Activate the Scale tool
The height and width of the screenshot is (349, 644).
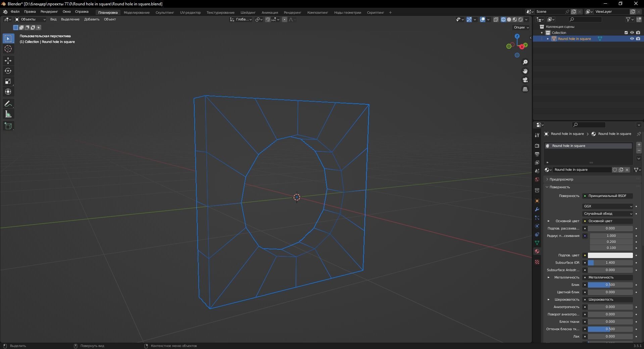(x=8, y=82)
